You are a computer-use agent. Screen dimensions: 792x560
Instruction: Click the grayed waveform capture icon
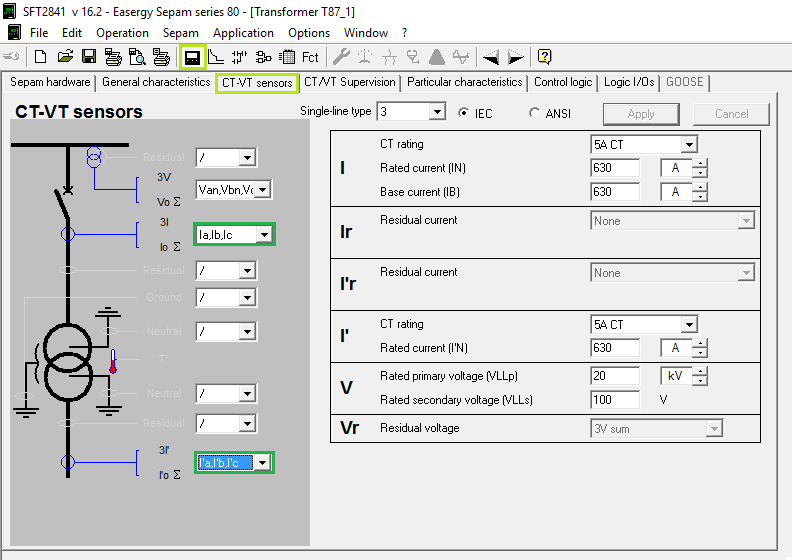coord(461,57)
